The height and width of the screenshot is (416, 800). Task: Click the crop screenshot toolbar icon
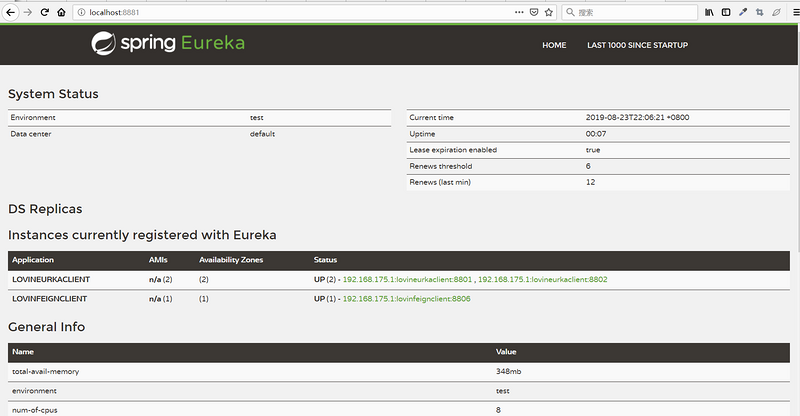click(x=760, y=12)
